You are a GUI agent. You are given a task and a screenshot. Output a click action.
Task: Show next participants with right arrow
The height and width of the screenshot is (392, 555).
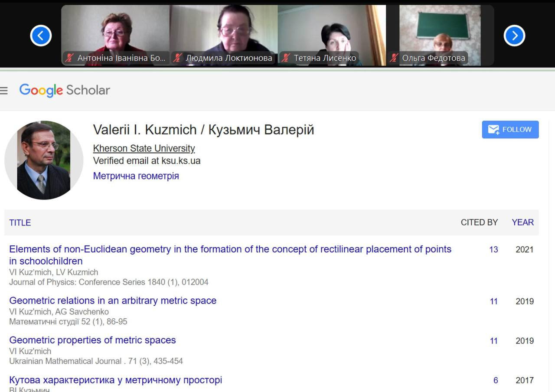click(x=514, y=36)
